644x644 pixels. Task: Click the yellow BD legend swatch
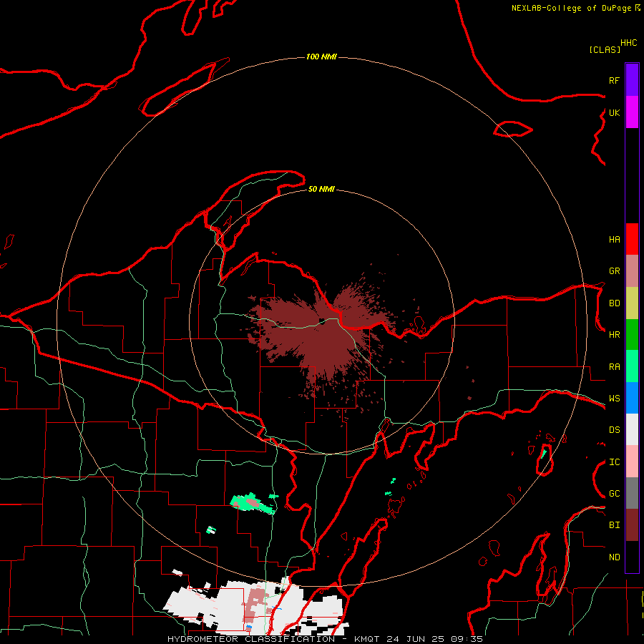pyautogui.click(x=632, y=303)
